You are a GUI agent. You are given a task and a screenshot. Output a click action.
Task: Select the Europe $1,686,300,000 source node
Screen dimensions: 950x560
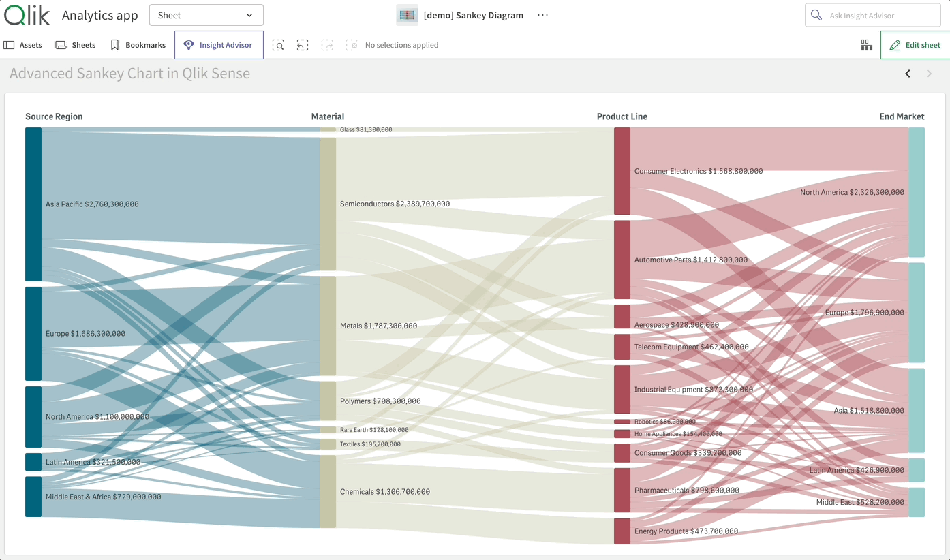33,334
